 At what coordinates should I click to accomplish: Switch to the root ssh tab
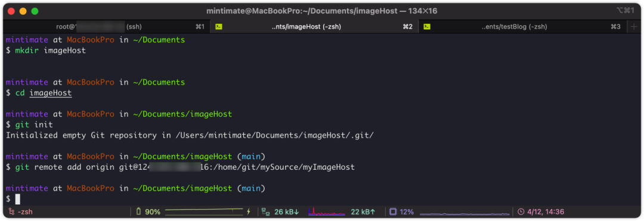(x=106, y=27)
